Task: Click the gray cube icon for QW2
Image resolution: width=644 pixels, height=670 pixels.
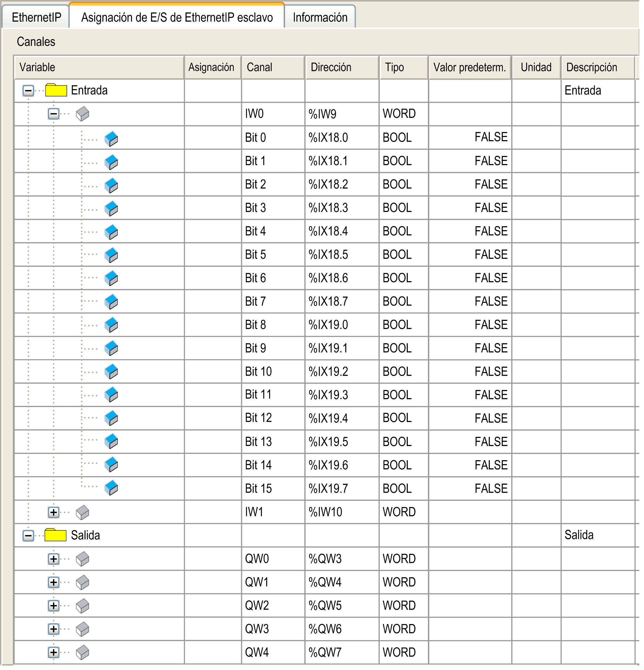Action: (82, 606)
